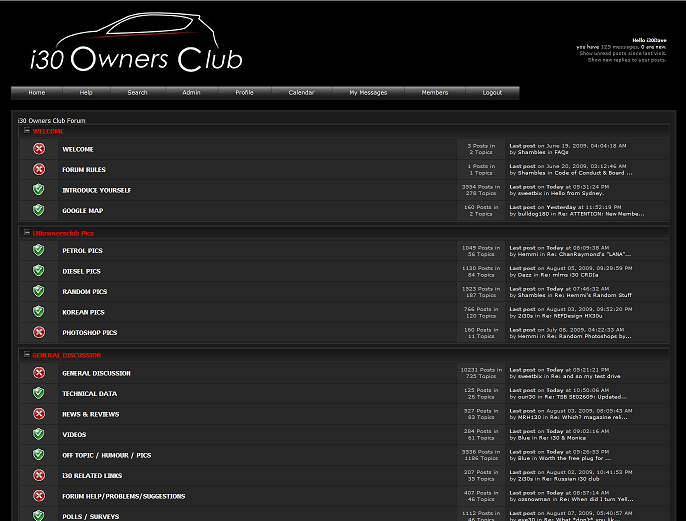This screenshot has width=686, height=521.
Task: Click Logout in the navigation bar
Action: click(x=492, y=93)
